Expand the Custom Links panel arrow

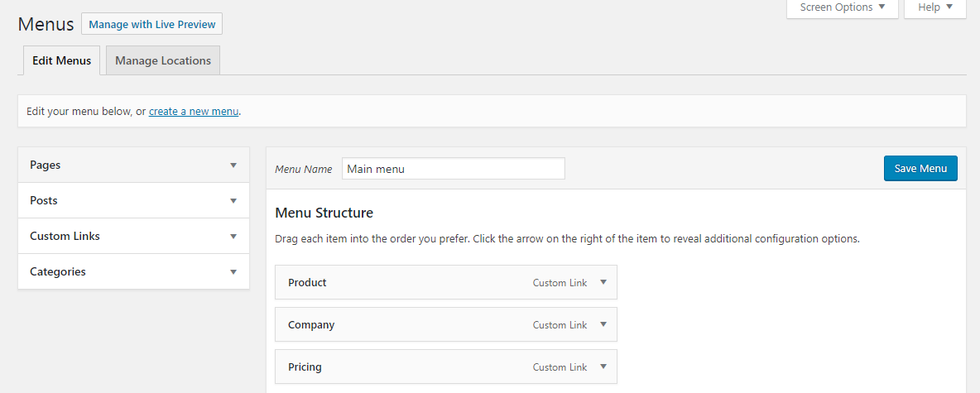coord(233,237)
